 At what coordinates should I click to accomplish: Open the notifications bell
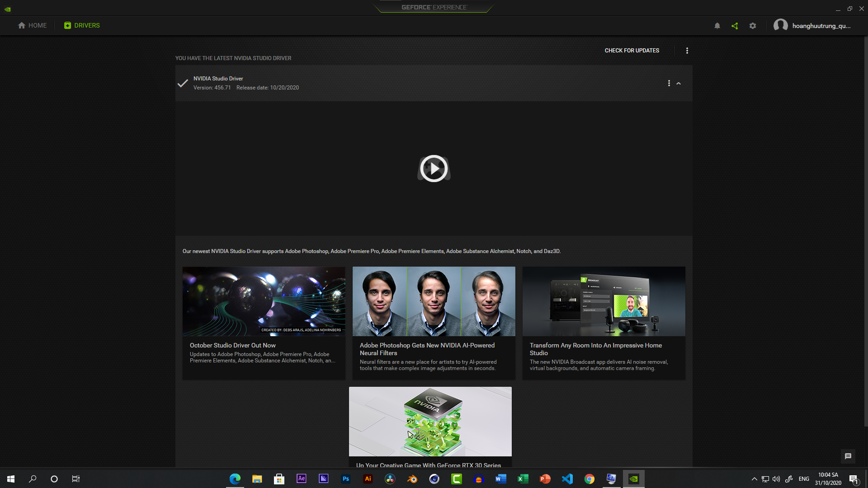717,26
